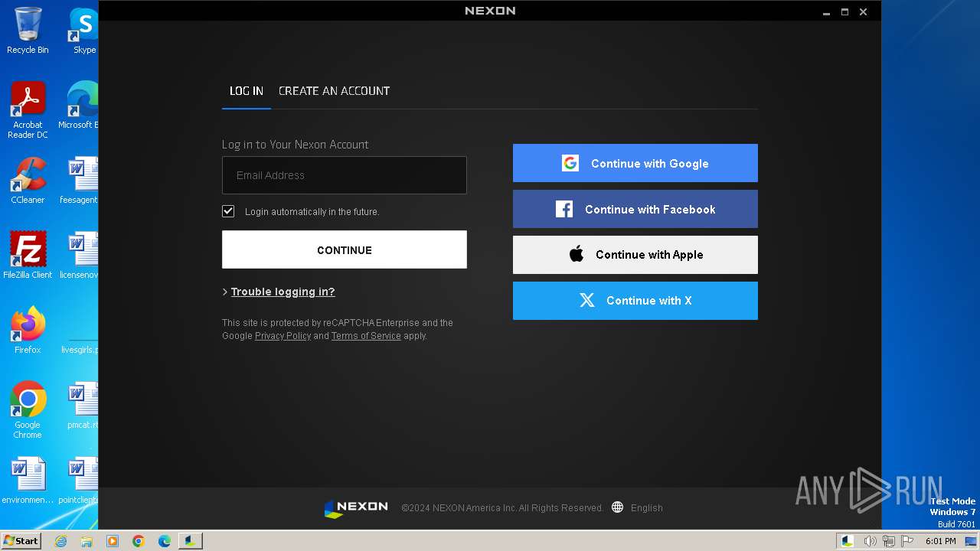Open Trouble logging in? link
This screenshot has width=980, height=551.
tap(283, 292)
